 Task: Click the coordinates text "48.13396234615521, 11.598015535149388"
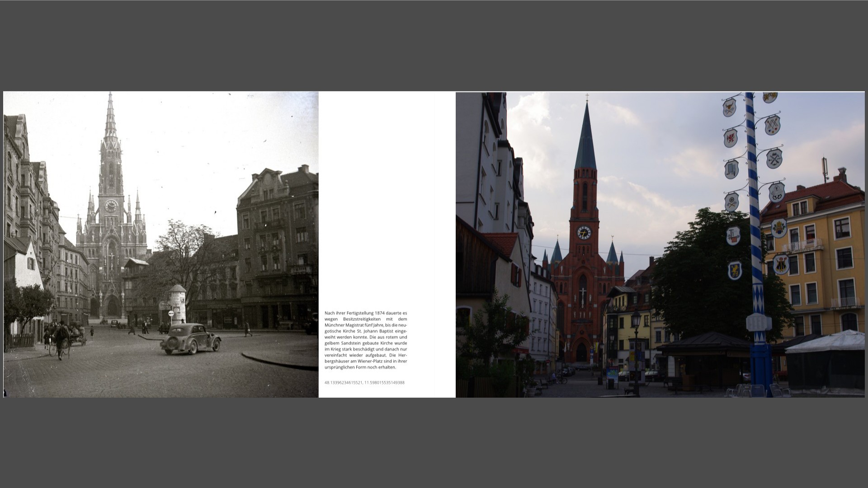[x=364, y=383]
